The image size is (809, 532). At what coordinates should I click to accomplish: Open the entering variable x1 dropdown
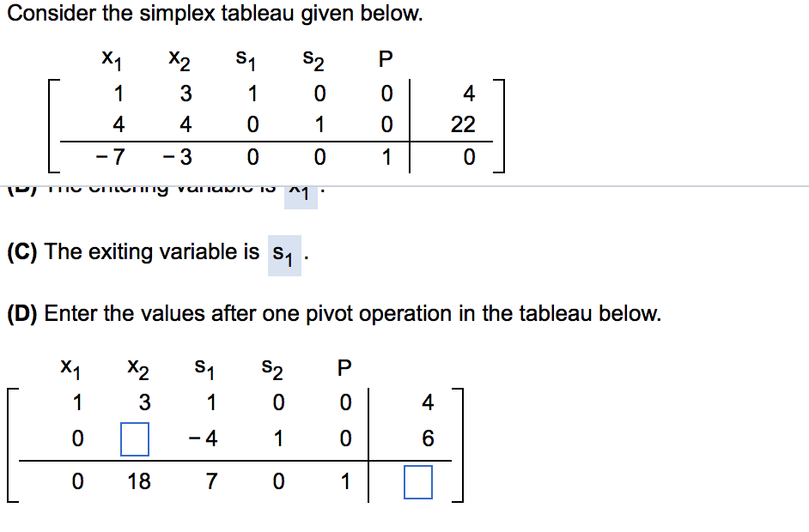click(x=301, y=195)
